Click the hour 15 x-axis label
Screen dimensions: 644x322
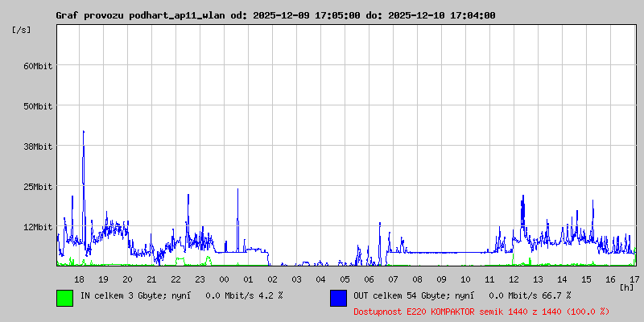(587, 279)
